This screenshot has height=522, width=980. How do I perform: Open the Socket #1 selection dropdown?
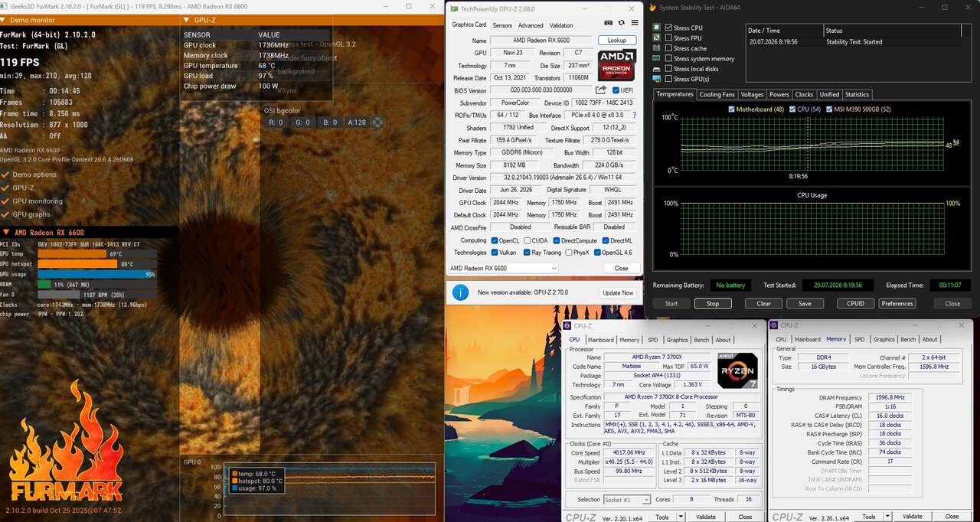click(627, 500)
